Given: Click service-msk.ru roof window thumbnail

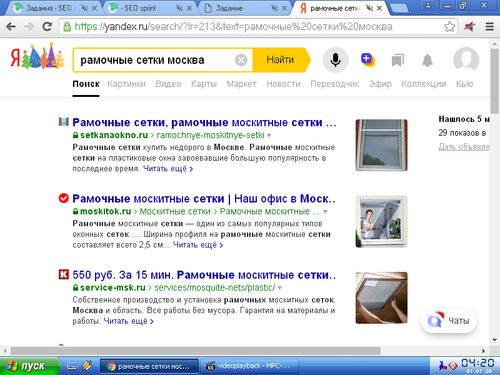Looking at the screenshot, I should (x=381, y=298).
